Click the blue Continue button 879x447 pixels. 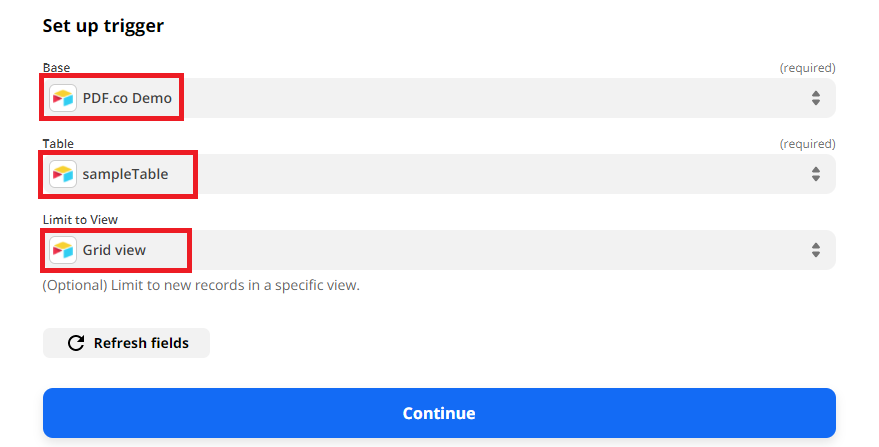coord(440,413)
